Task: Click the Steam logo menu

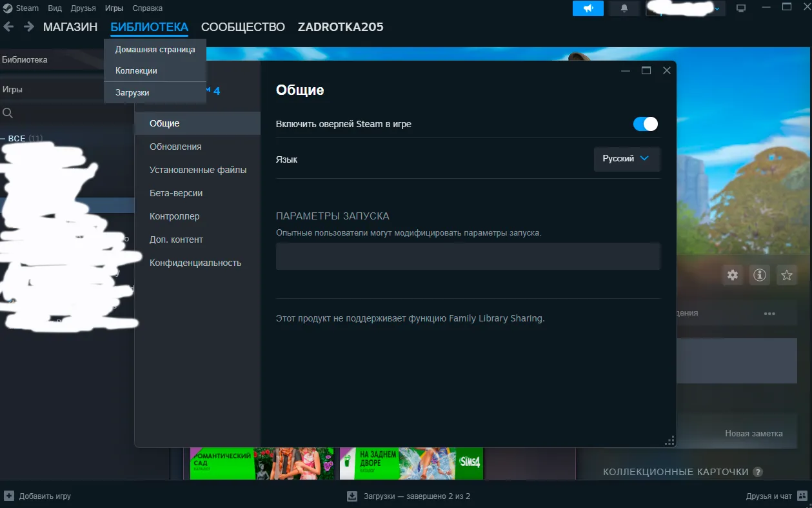Action: tap(7, 8)
